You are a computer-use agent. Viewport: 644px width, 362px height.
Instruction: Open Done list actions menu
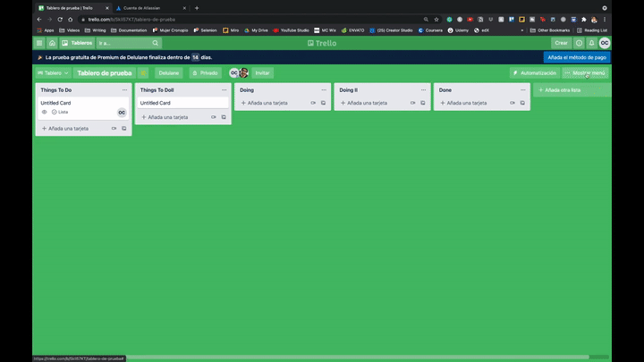pos(523,90)
